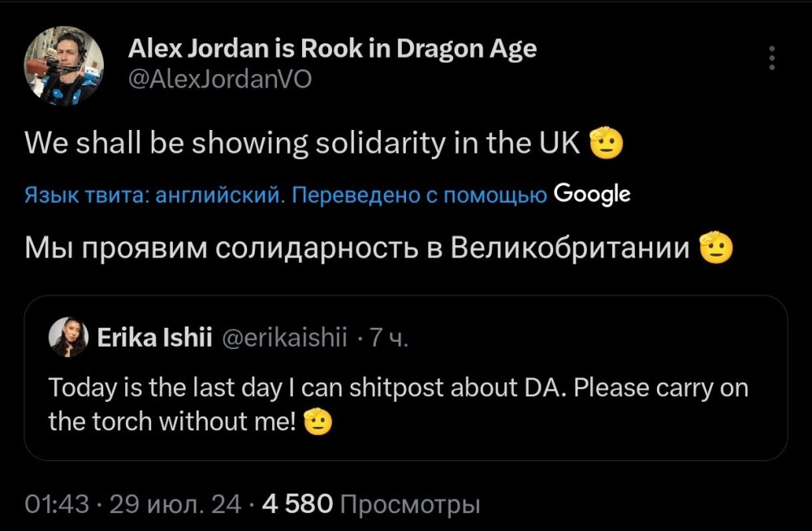Click the translation notice line
Image resolution: width=812 pixels, height=531 pixels.
click(284, 193)
